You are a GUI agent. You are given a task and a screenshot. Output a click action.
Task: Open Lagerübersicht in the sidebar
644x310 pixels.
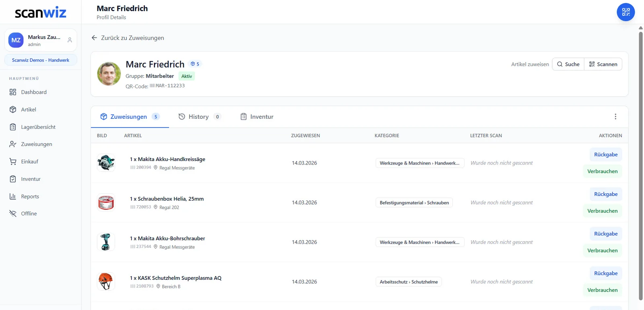click(x=41, y=127)
